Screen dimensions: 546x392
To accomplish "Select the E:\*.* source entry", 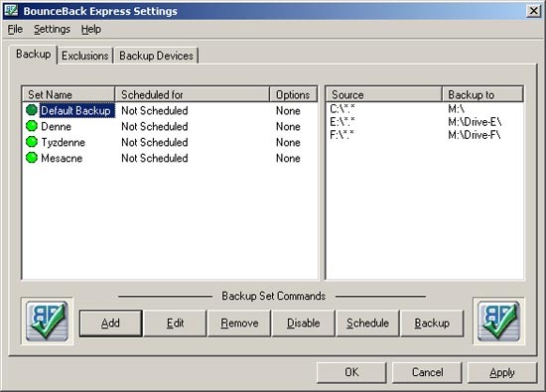I will [x=342, y=122].
